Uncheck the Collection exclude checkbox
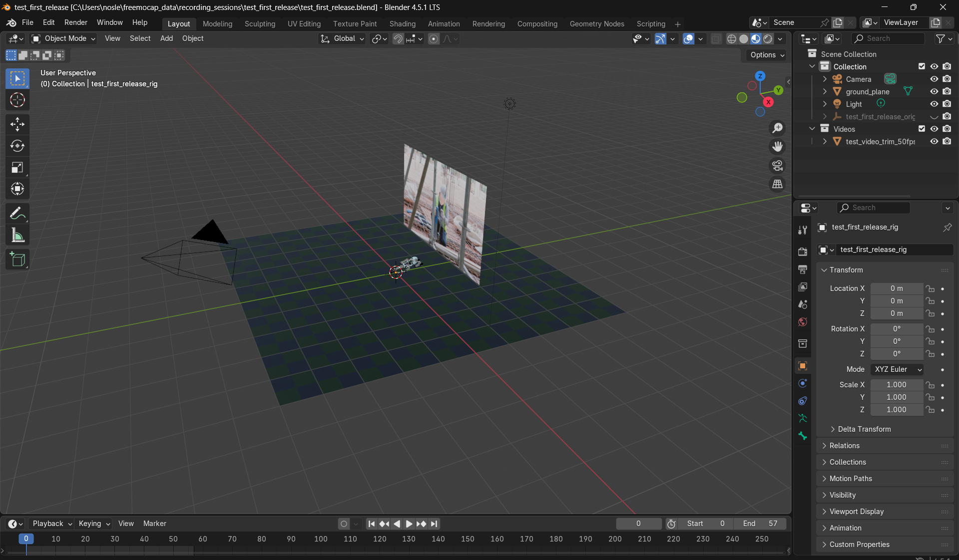Image resolution: width=959 pixels, height=560 pixels. pyautogui.click(x=922, y=66)
